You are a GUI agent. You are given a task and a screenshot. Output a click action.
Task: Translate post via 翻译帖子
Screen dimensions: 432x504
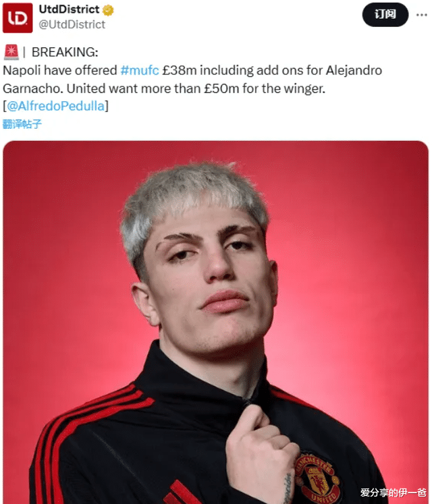[x=22, y=124]
